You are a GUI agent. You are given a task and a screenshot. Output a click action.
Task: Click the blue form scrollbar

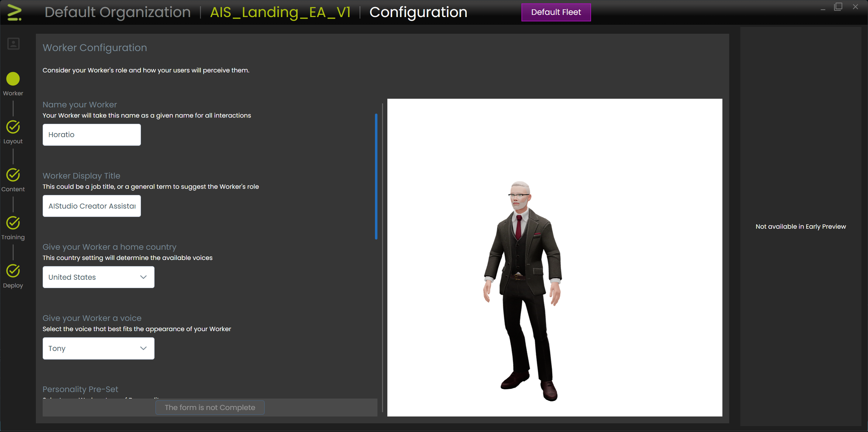[376, 177]
